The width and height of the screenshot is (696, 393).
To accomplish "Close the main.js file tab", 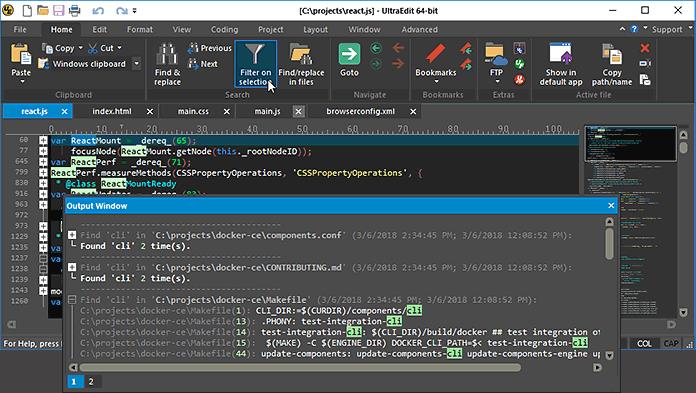I will 298,111.
